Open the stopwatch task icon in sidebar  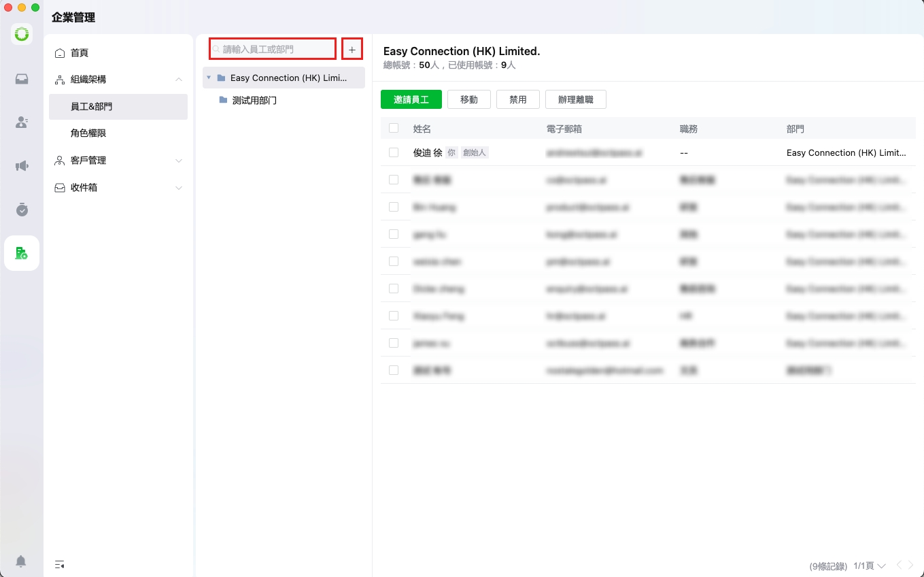pos(22,210)
